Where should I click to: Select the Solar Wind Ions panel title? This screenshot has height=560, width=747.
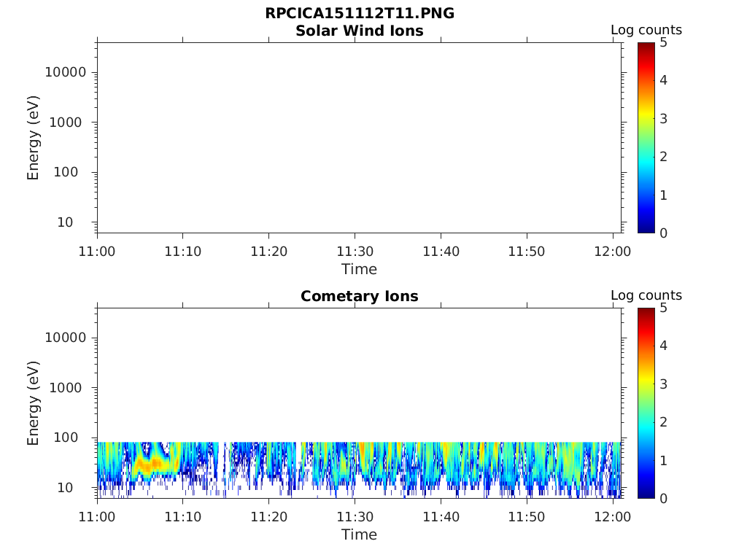coord(360,31)
